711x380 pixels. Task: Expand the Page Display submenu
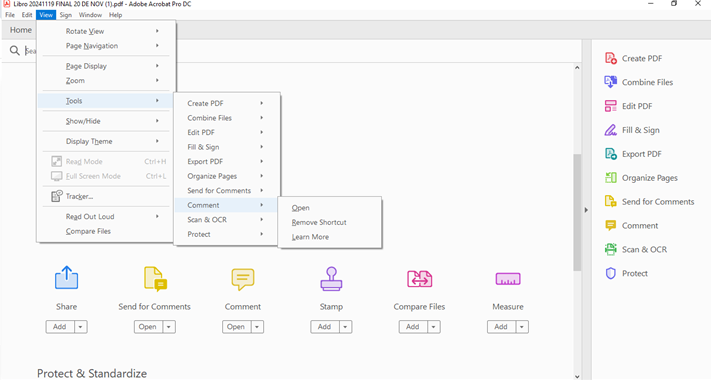(106, 66)
